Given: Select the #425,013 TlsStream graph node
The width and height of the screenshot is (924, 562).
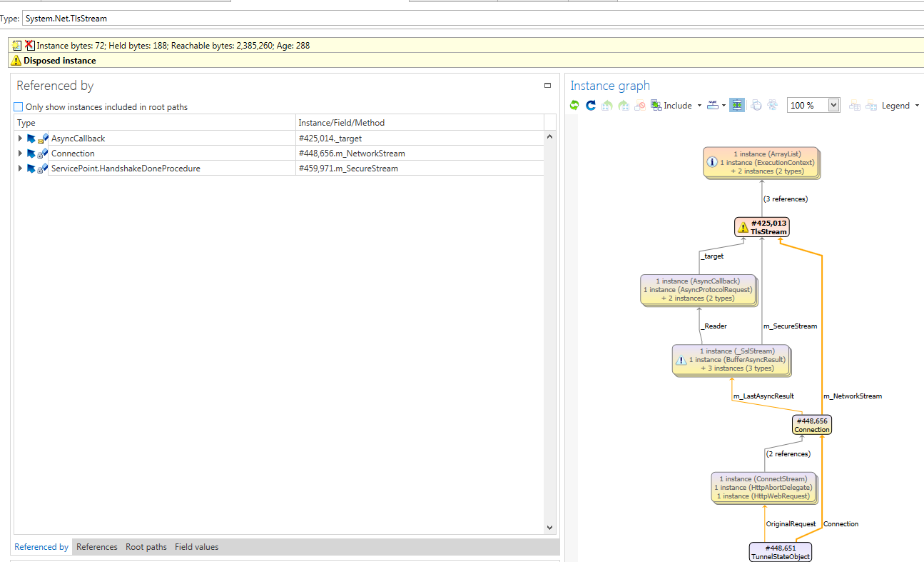Looking at the screenshot, I should [762, 227].
